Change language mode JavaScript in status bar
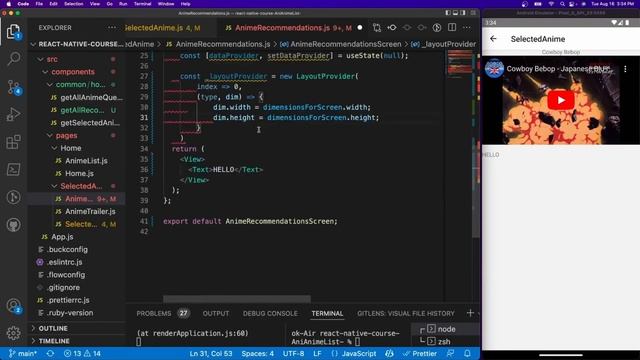This screenshot has height=360, width=640. (359, 353)
